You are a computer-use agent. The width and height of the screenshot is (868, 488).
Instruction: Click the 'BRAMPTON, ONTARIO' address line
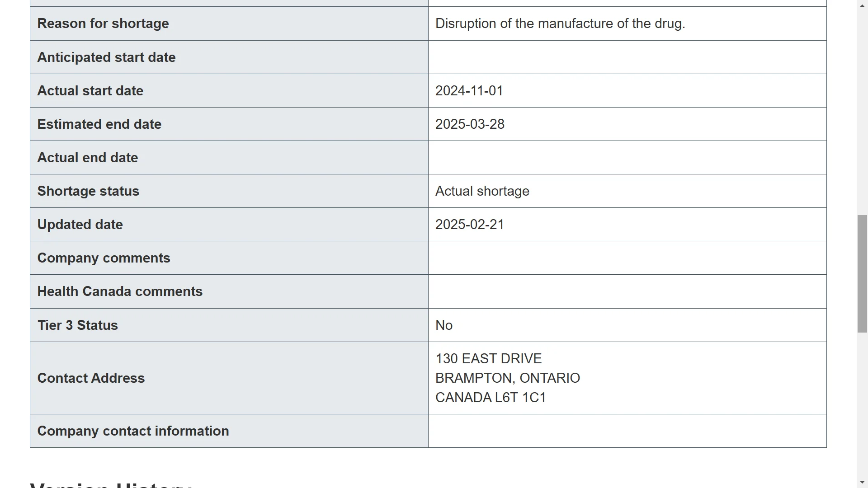508,378
